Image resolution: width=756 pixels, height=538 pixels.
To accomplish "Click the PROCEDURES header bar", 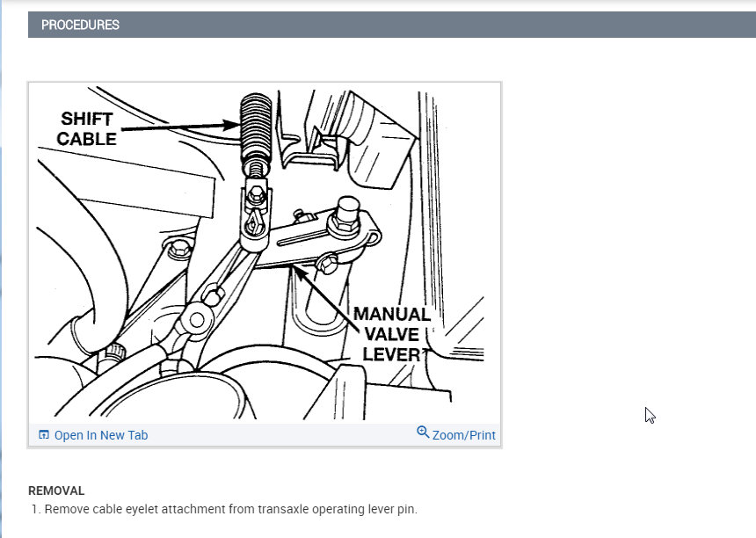I will point(392,25).
